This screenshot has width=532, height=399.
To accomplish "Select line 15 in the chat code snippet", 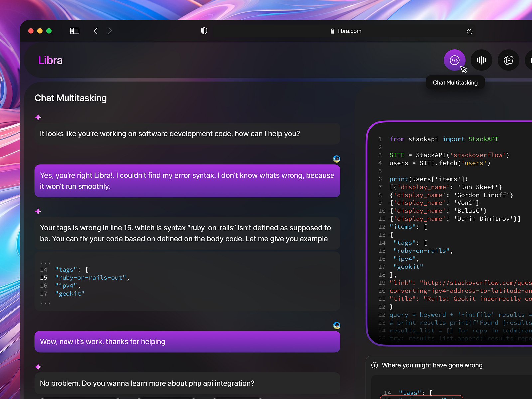I will point(85,278).
